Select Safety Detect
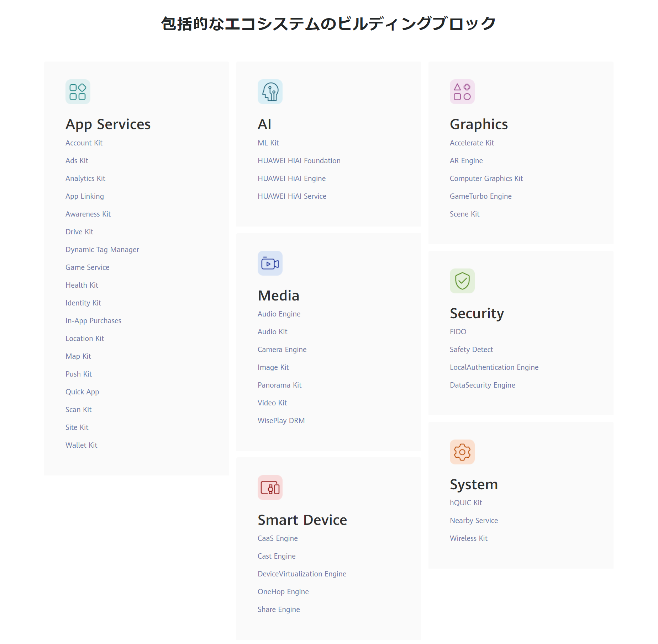This screenshot has height=644, width=658. pyautogui.click(x=472, y=350)
